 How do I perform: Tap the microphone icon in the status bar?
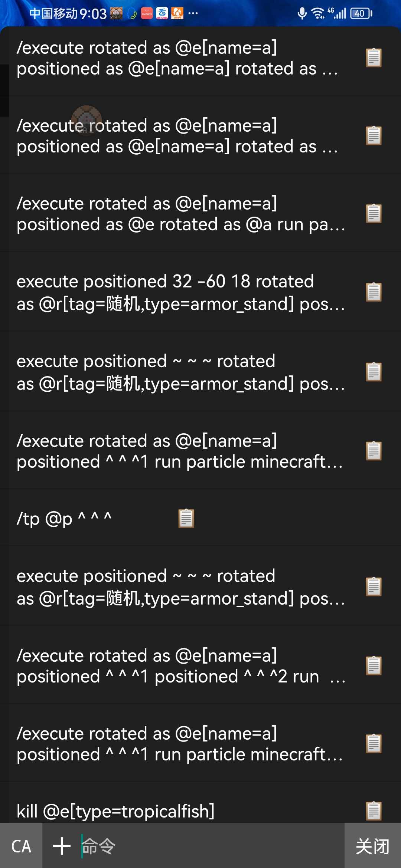(302, 13)
